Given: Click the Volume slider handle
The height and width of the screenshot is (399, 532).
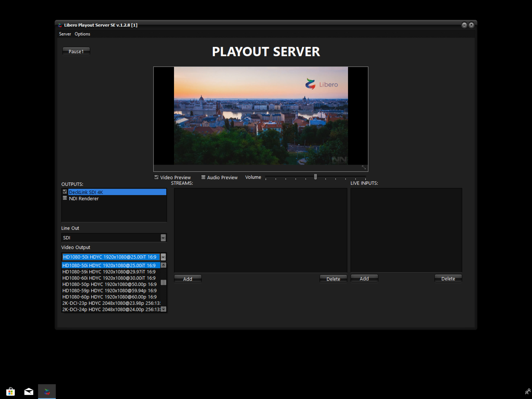Looking at the screenshot, I should 315,177.
